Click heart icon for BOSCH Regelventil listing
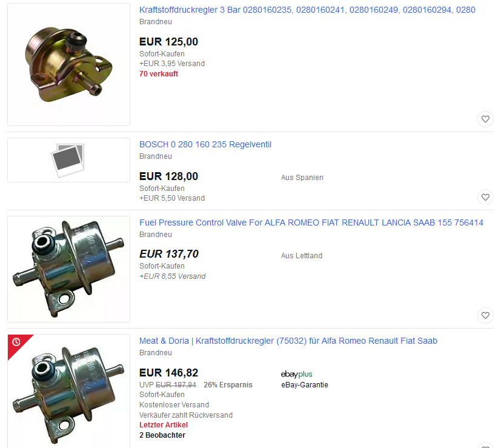The height and width of the screenshot is (448, 501). pyautogui.click(x=485, y=197)
